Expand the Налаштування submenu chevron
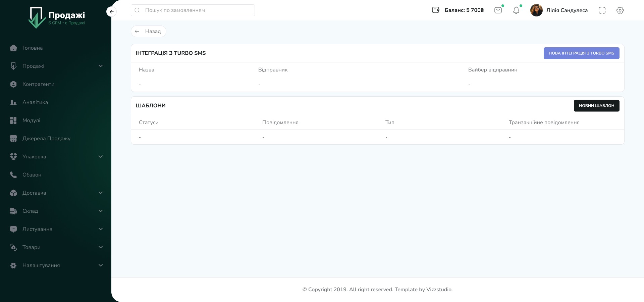644x302 pixels. coord(101,265)
